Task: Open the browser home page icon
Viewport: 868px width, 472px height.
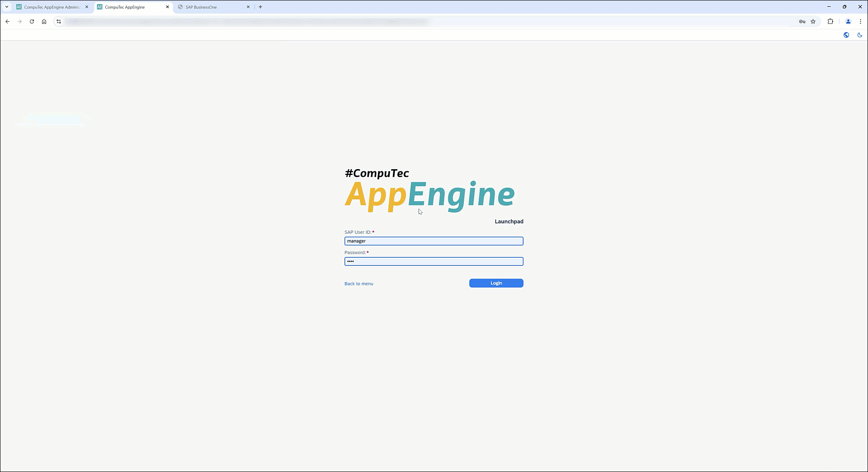Action: (x=44, y=21)
